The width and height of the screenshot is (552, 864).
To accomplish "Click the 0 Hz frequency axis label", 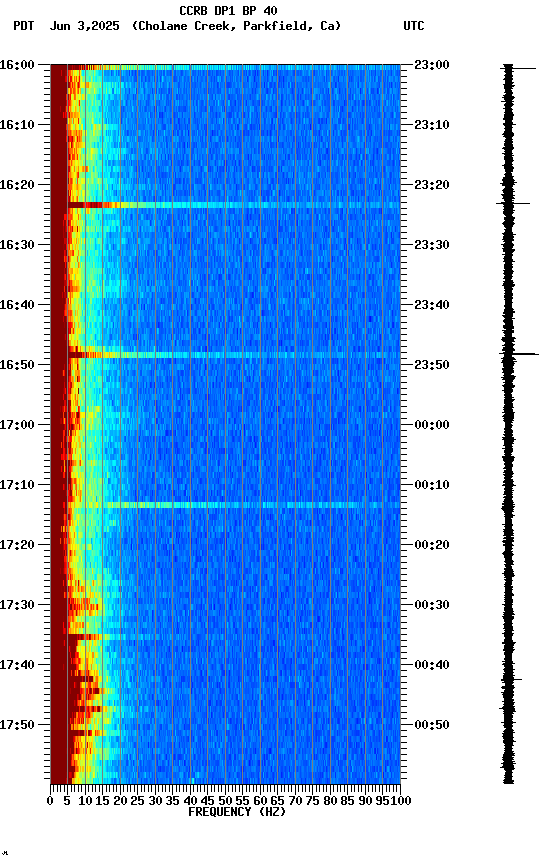I will [50, 801].
